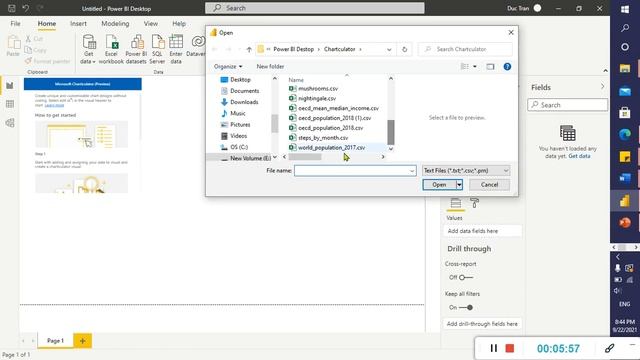Open Word from the taskbar
Viewport: 640px width, 360px height.
pyautogui.click(x=624, y=178)
